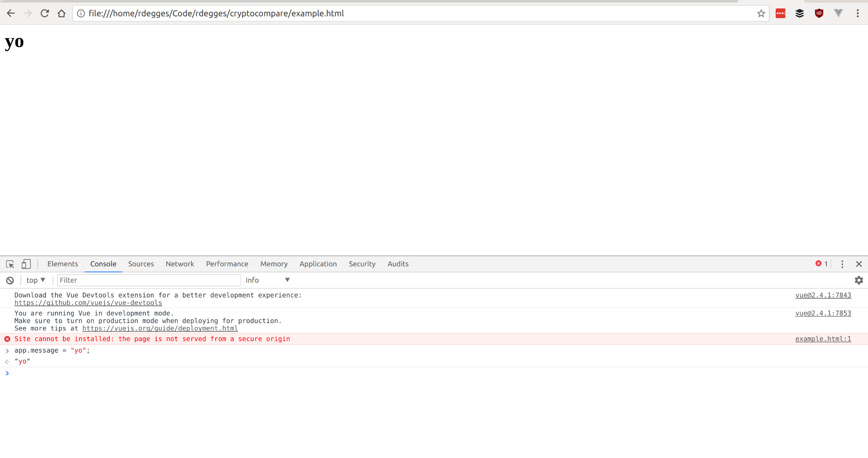Viewport: 868px width, 458px height.
Task: Activate the inspect element picker
Action: pyautogui.click(x=10, y=264)
